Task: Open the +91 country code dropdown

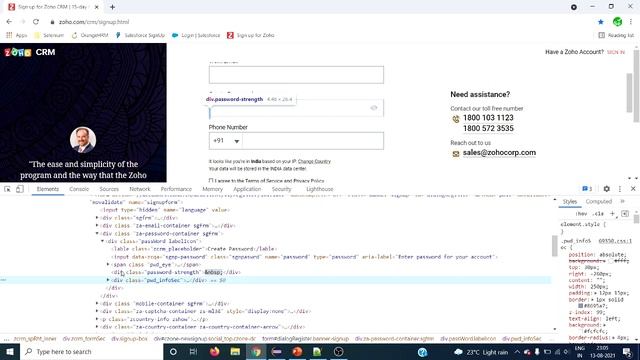Action: coord(226,141)
